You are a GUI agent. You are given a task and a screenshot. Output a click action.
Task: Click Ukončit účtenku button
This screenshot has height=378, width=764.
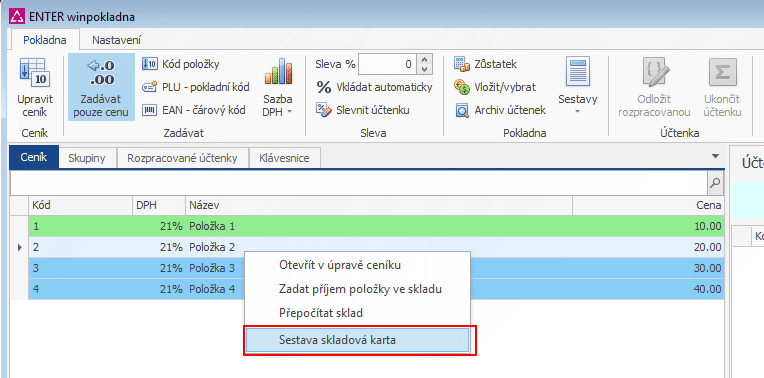[723, 88]
